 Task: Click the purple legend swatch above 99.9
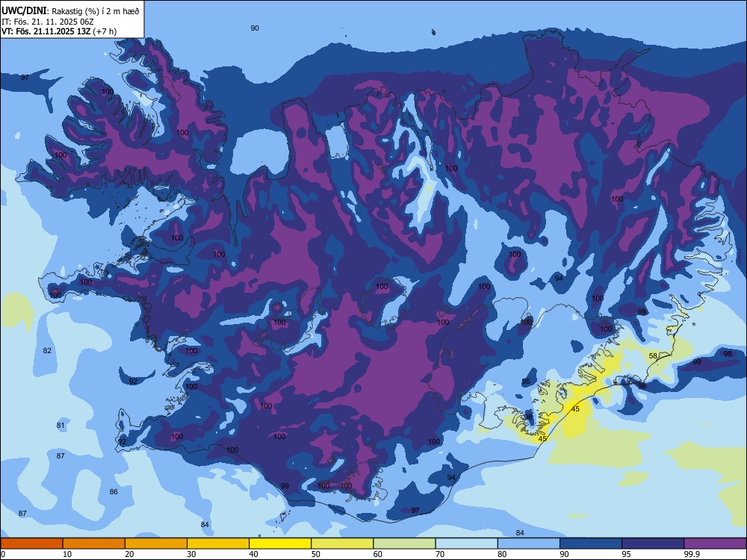click(715, 544)
